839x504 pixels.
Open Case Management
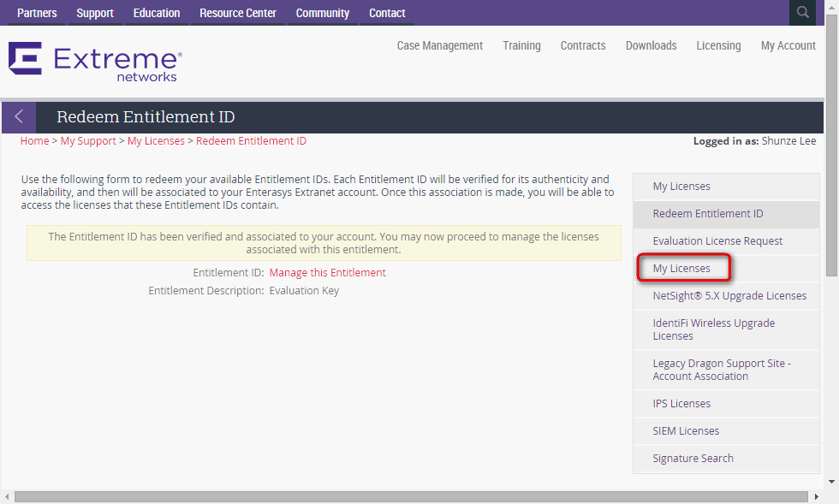pos(440,45)
